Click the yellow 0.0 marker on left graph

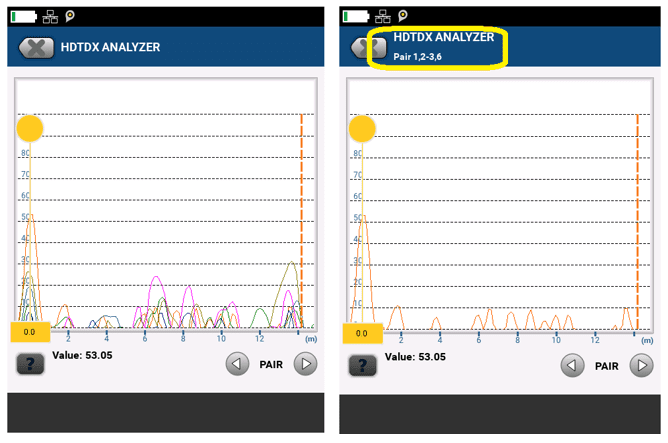click(30, 331)
